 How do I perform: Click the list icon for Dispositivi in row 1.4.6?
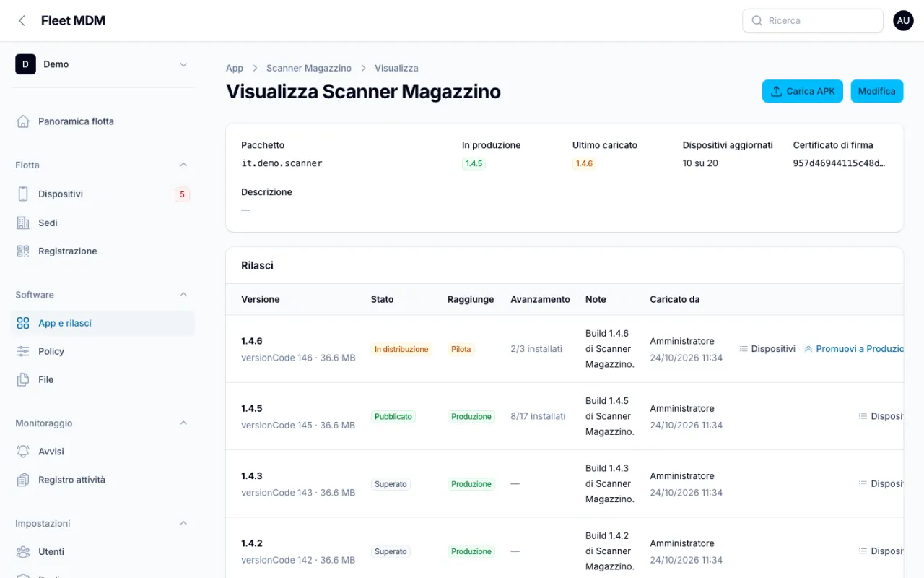[x=744, y=349]
